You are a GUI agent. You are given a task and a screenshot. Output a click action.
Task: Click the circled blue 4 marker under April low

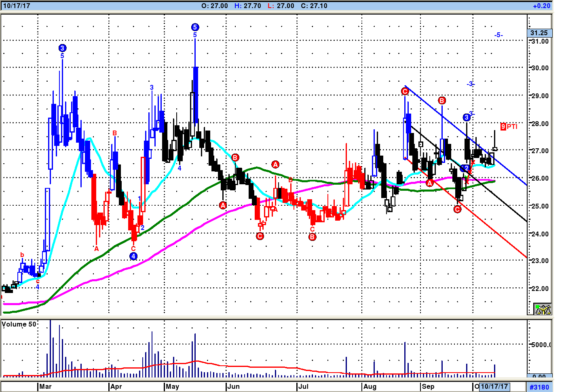pos(133,256)
